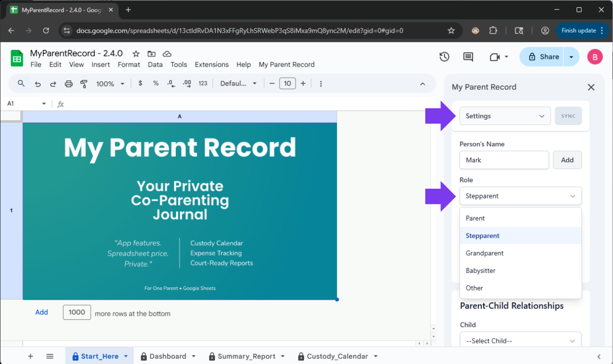The image size is (613, 364).
Task: Choose Other from the role list
Action: 521,288
